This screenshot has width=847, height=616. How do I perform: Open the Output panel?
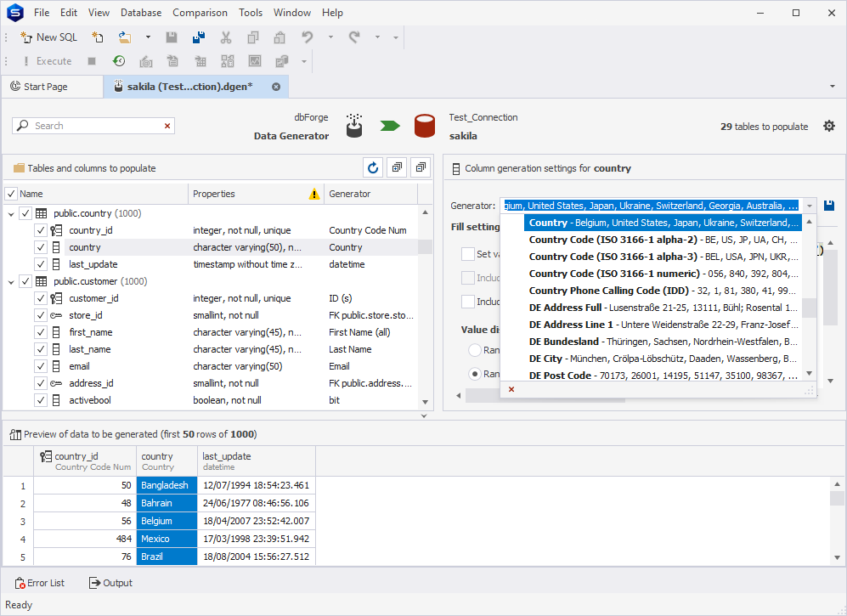click(x=110, y=583)
